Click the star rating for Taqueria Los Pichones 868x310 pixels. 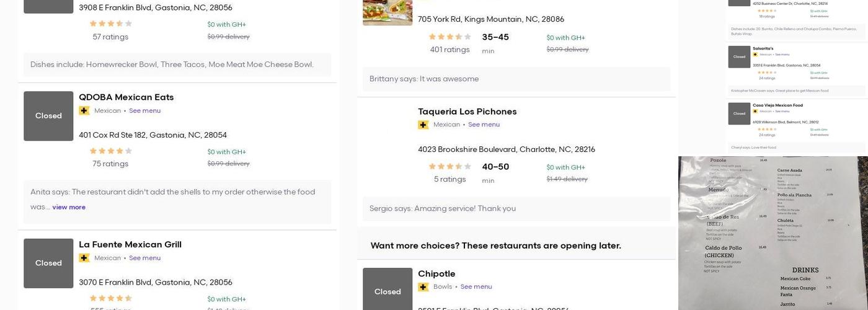pyautogui.click(x=450, y=167)
